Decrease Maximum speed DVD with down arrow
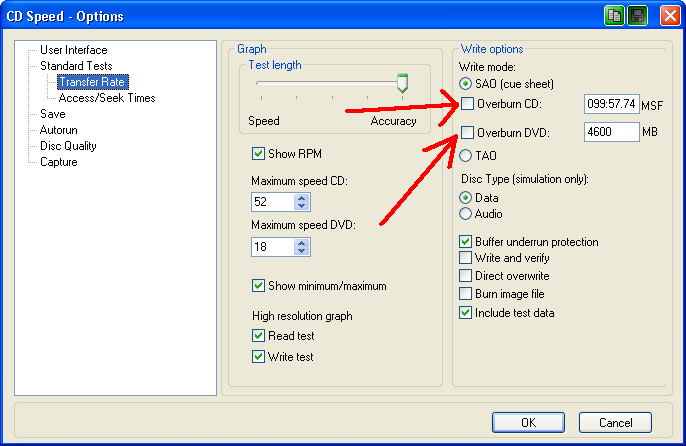 pyautogui.click(x=302, y=252)
